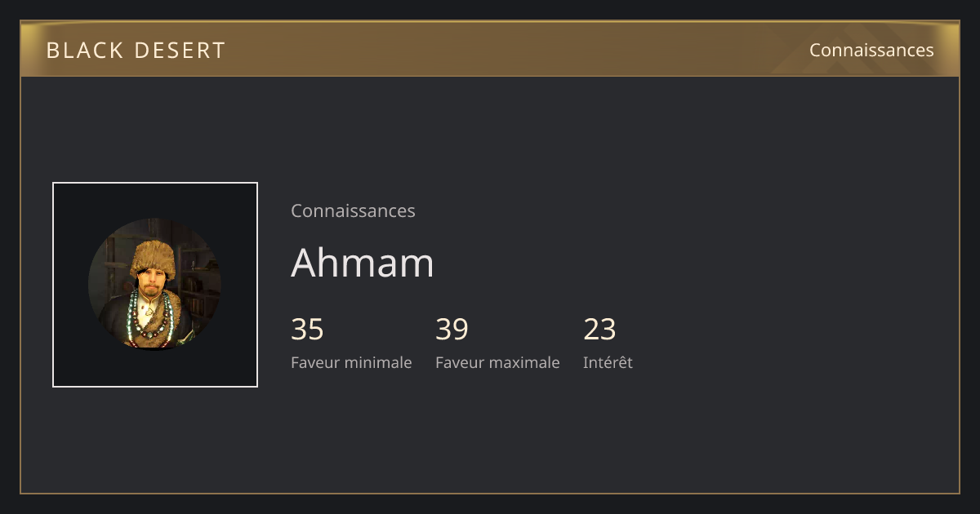Click the BLACK DESERT title in header
Image resolution: width=980 pixels, height=514 pixels.
(x=136, y=51)
